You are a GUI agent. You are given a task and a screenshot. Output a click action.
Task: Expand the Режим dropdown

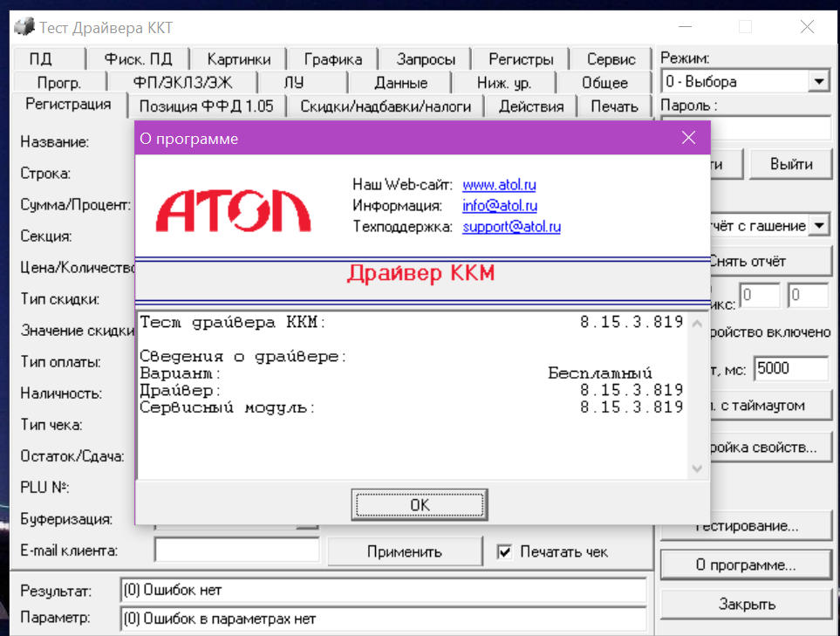(819, 81)
